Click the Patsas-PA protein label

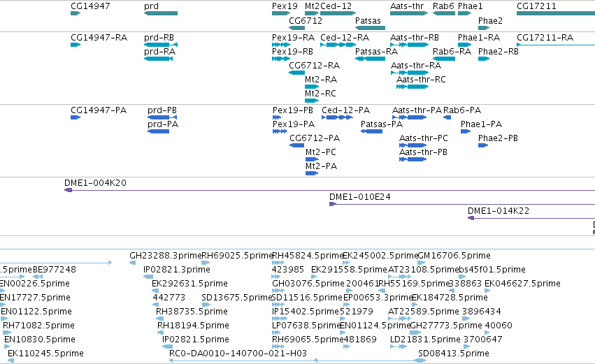[x=381, y=124]
